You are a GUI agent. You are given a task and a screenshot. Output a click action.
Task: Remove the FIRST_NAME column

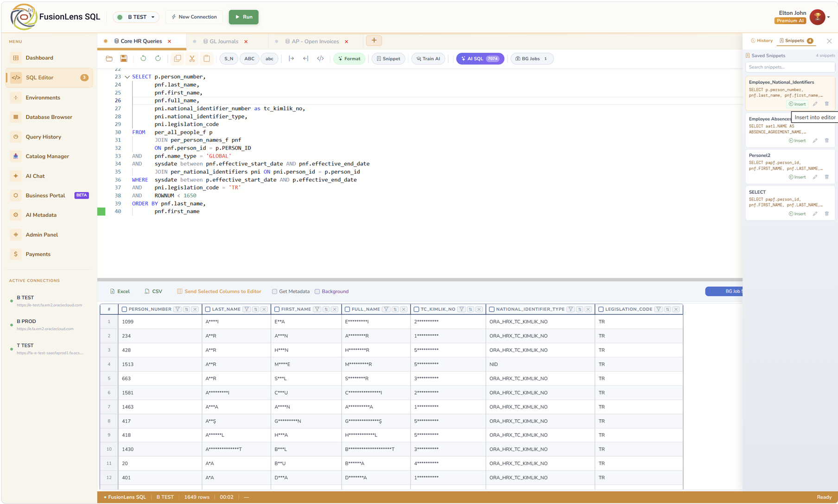click(335, 309)
